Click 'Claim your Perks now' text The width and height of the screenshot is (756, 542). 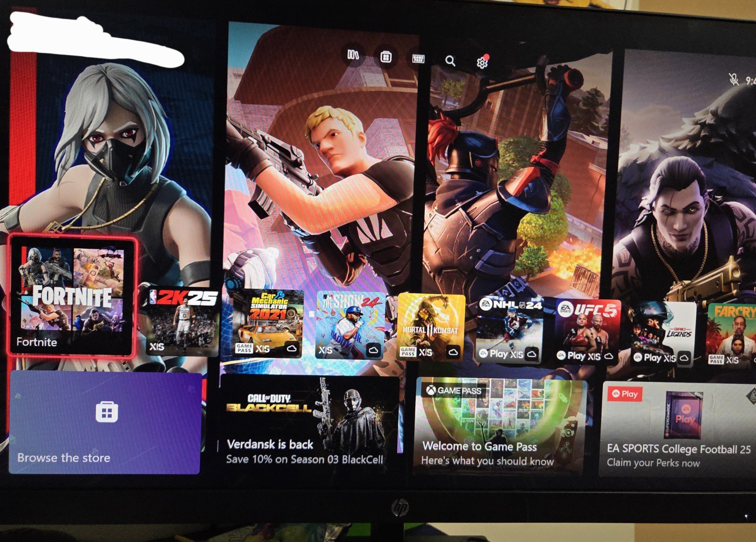tap(653, 463)
